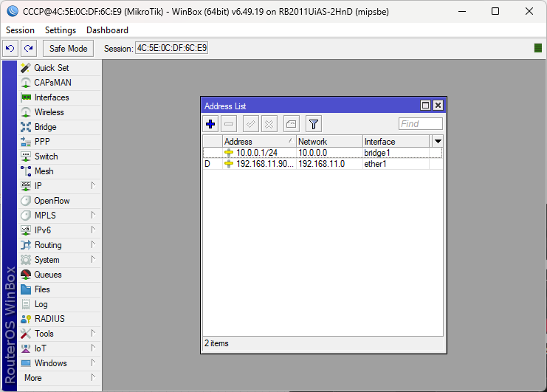This screenshot has height=392, width=547.
Task: Open the Log viewer
Action: [59, 304]
